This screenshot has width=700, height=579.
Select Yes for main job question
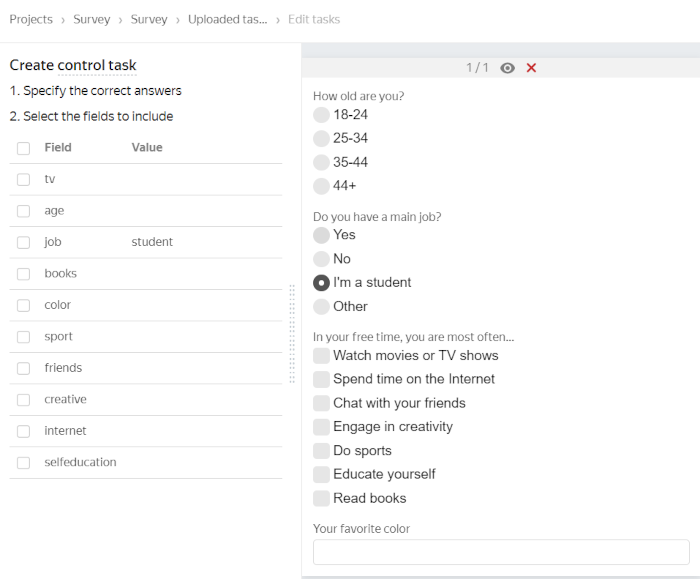[321, 235]
